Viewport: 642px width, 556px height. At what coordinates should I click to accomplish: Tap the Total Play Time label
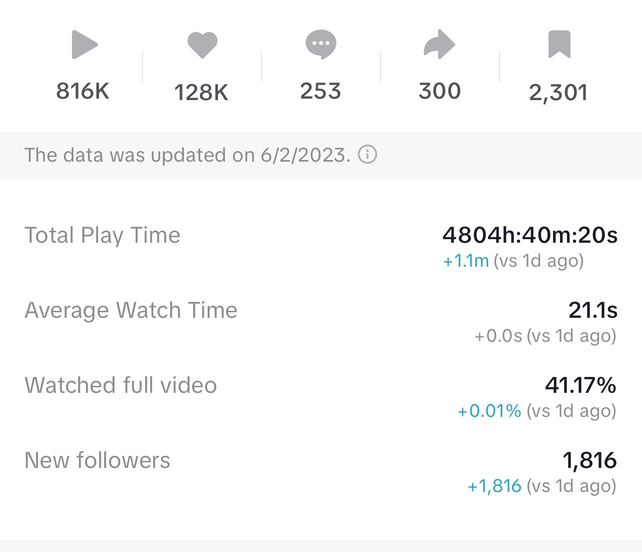point(102,236)
